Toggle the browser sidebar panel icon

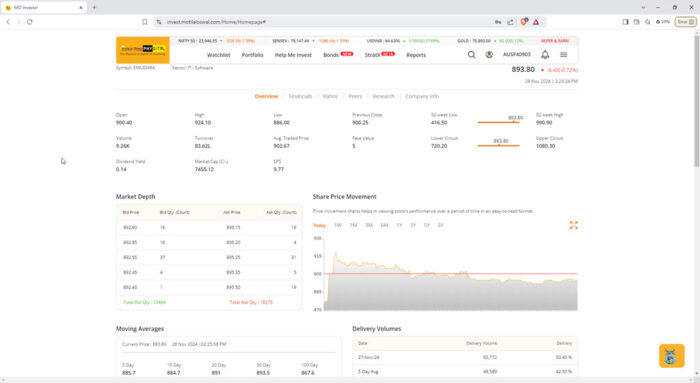click(x=625, y=21)
